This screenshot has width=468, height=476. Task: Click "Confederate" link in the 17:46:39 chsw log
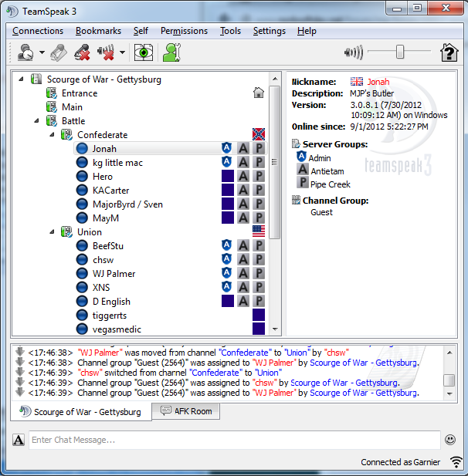(215, 373)
